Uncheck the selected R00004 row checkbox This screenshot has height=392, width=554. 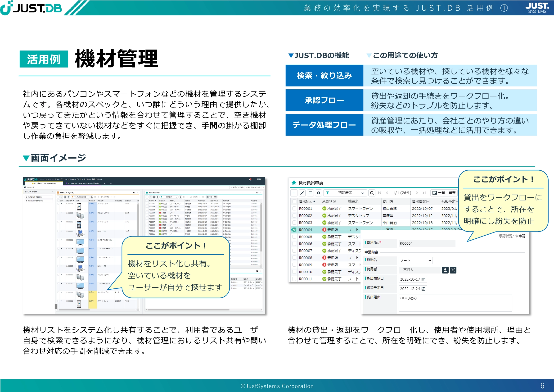point(294,230)
